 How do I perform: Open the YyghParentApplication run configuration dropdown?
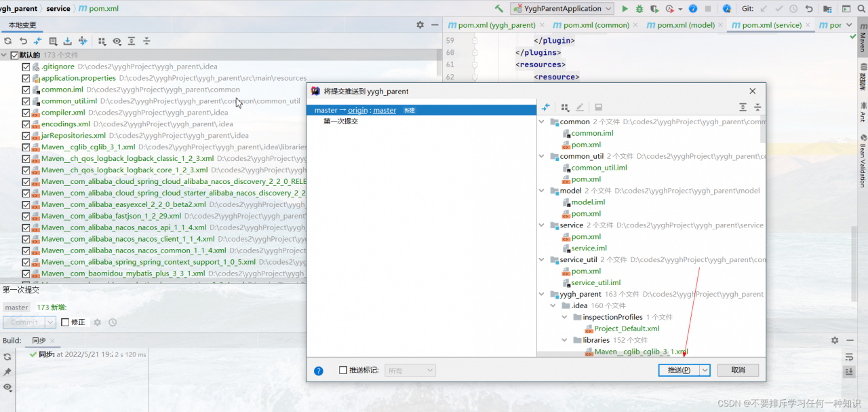coord(562,9)
